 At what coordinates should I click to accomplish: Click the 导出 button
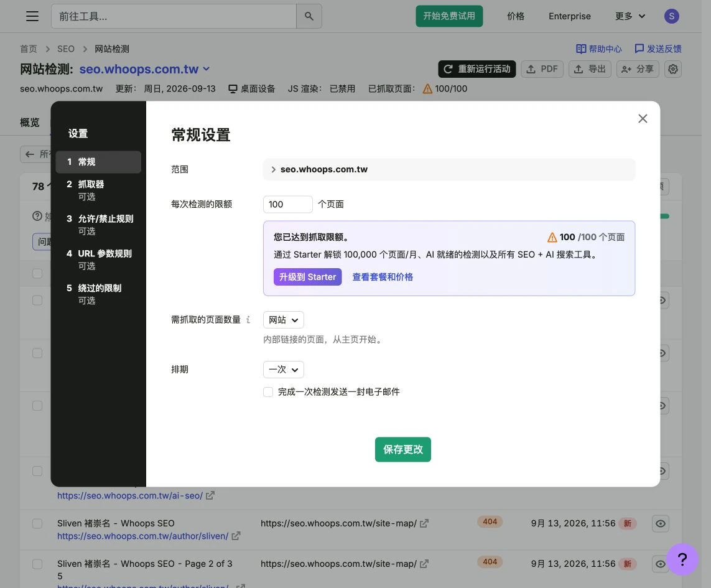(x=590, y=69)
